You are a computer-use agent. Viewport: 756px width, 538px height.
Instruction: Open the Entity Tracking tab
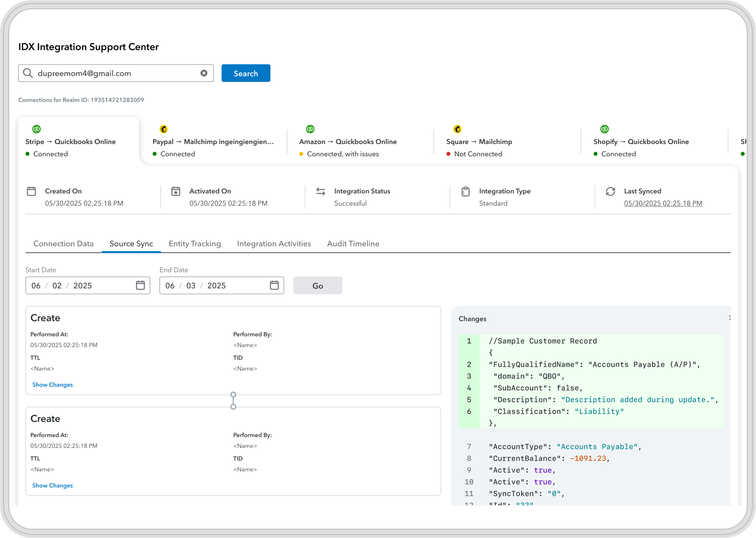coord(195,244)
